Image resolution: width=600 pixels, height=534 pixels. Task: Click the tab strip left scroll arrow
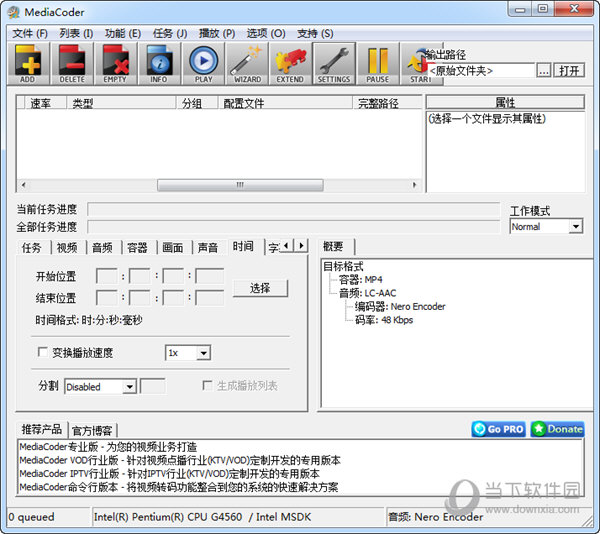[287, 246]
